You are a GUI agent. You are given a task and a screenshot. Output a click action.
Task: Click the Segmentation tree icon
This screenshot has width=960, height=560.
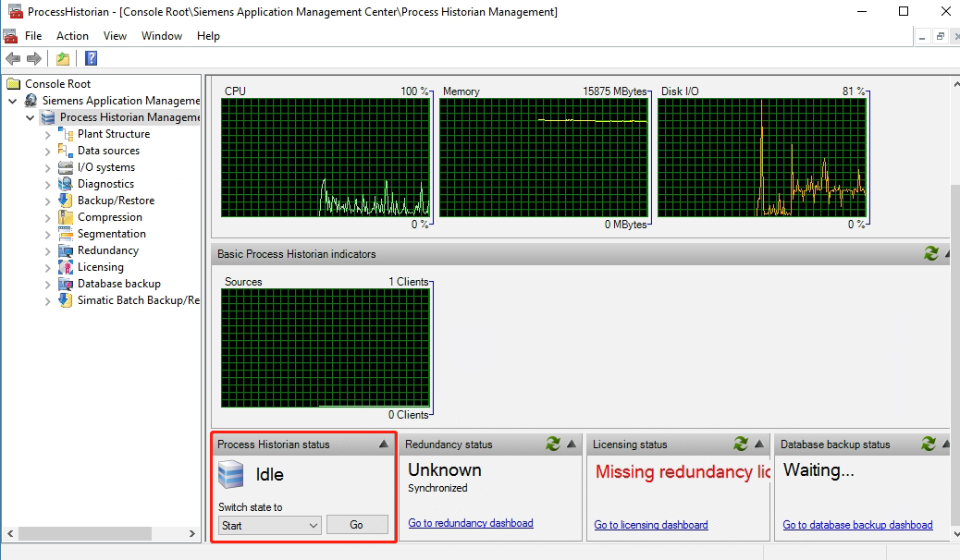66,233
